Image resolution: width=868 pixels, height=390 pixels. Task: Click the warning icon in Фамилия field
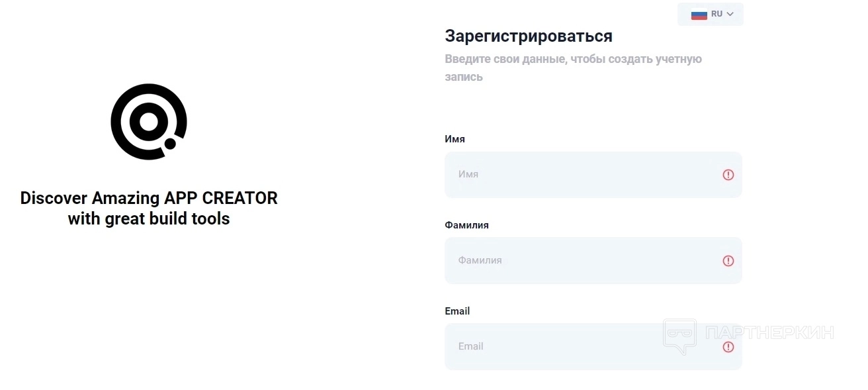[728, 261]
